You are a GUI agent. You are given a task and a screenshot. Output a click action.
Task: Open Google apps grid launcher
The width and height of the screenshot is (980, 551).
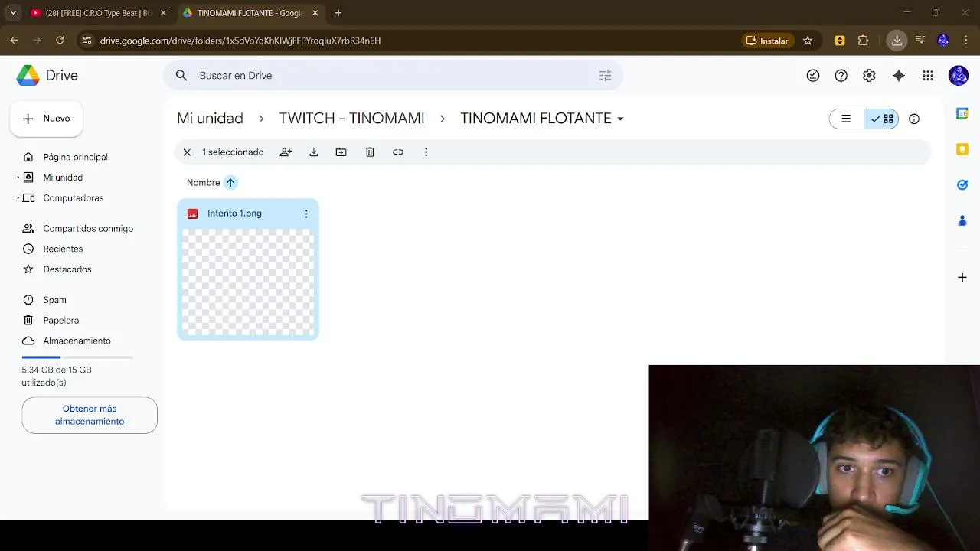(928, 76)
